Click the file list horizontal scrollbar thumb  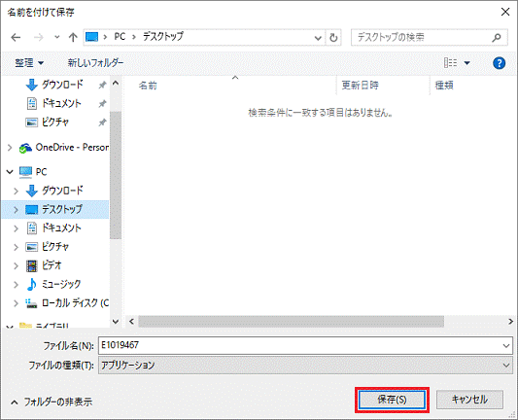pyautogui.click(x=291, y=321)
